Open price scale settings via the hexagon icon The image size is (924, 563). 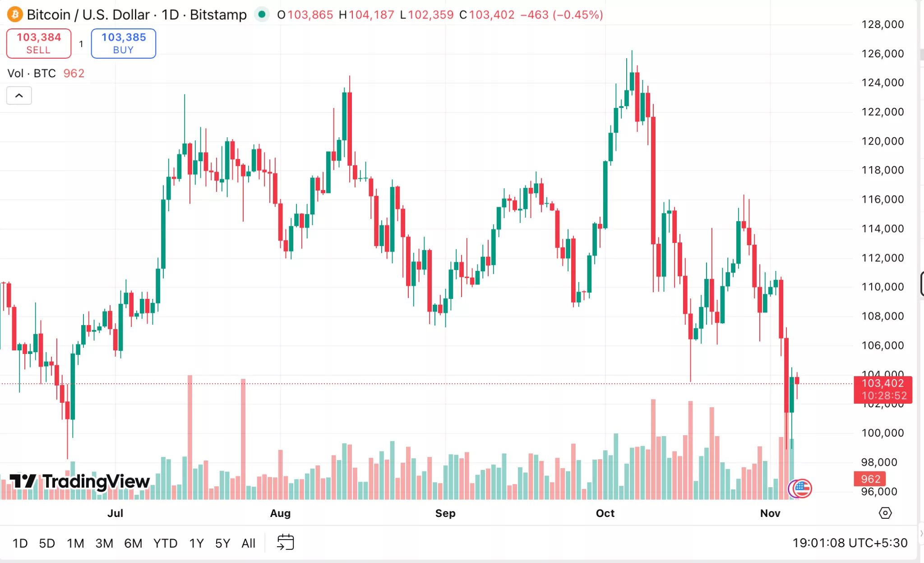[x=886, y=513]
